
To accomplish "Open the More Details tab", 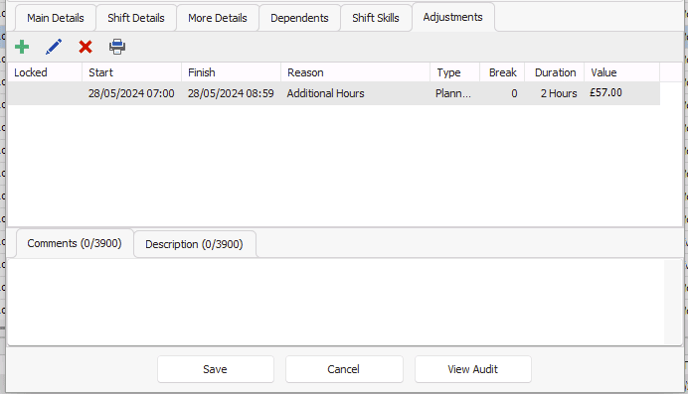I will pos(218,18).
